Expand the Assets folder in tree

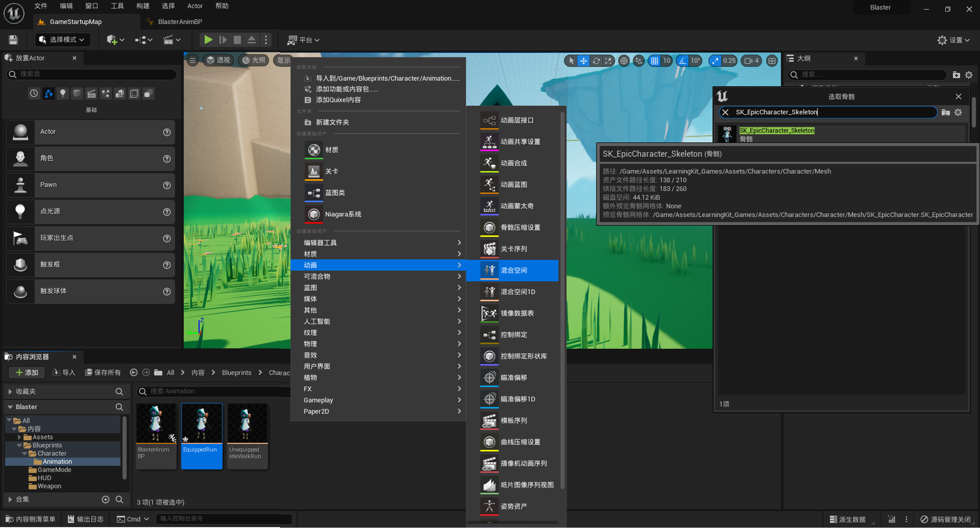point(19,437)
